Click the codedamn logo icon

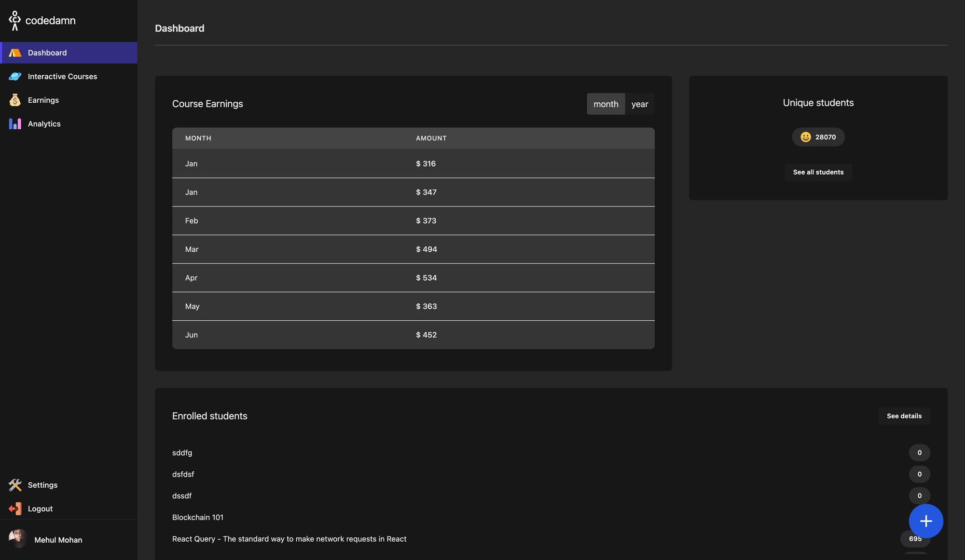coord(14,20)
